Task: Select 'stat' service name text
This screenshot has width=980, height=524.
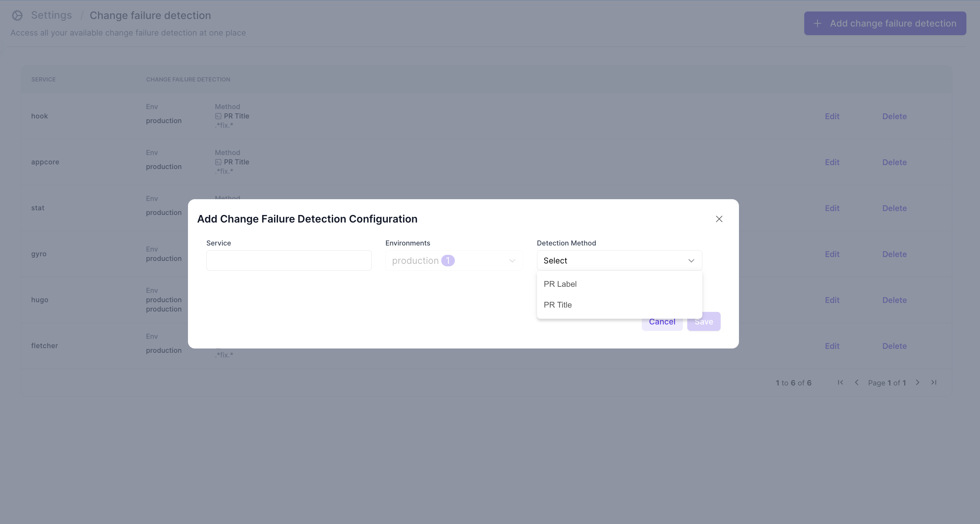Action: tap(38, 208)
